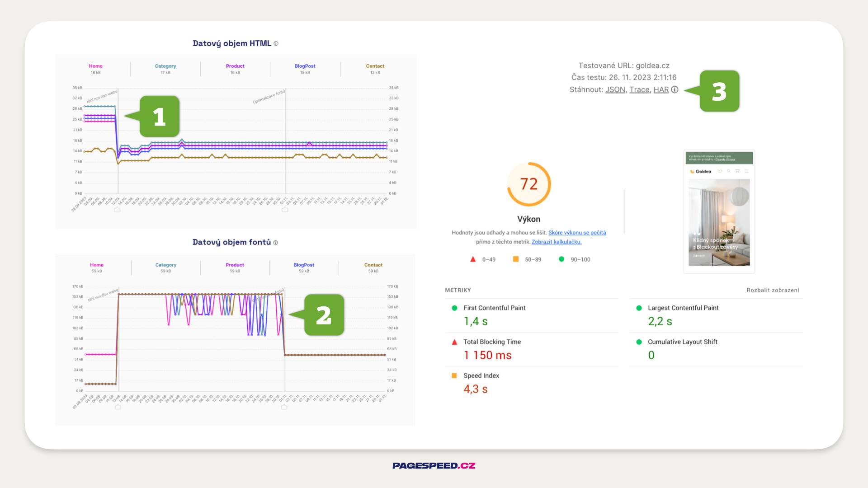868x488 pixels.
Task: Select BlogPost series in HTML chart legend
Action: point(305,69)
